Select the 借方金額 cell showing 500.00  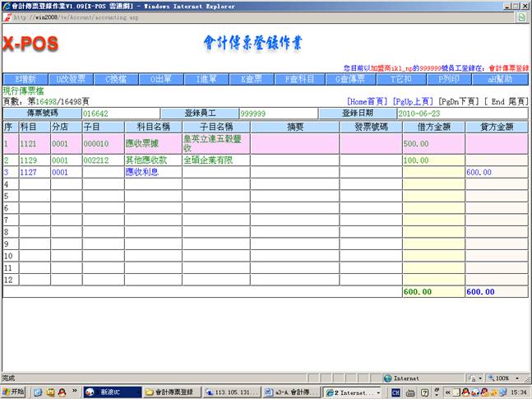433,142
